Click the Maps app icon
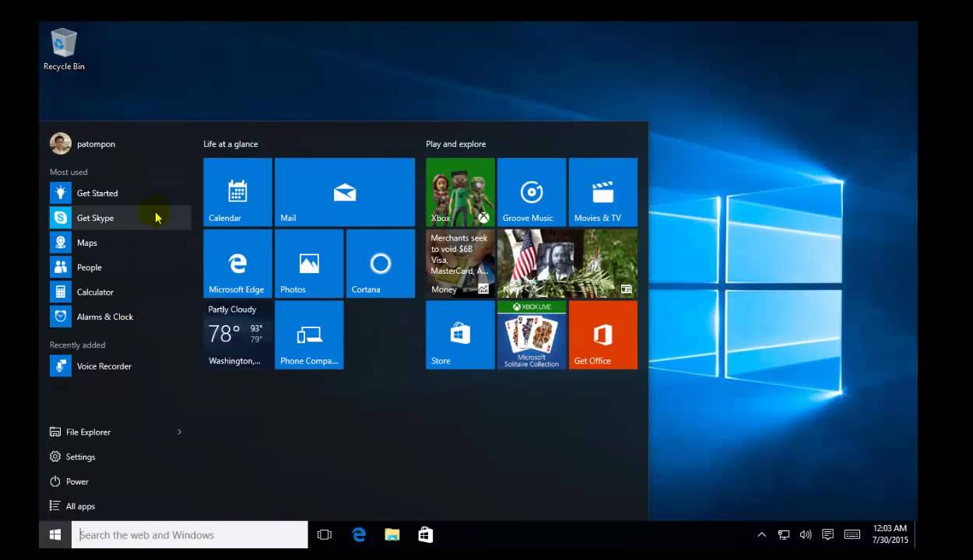 (61, 243)
